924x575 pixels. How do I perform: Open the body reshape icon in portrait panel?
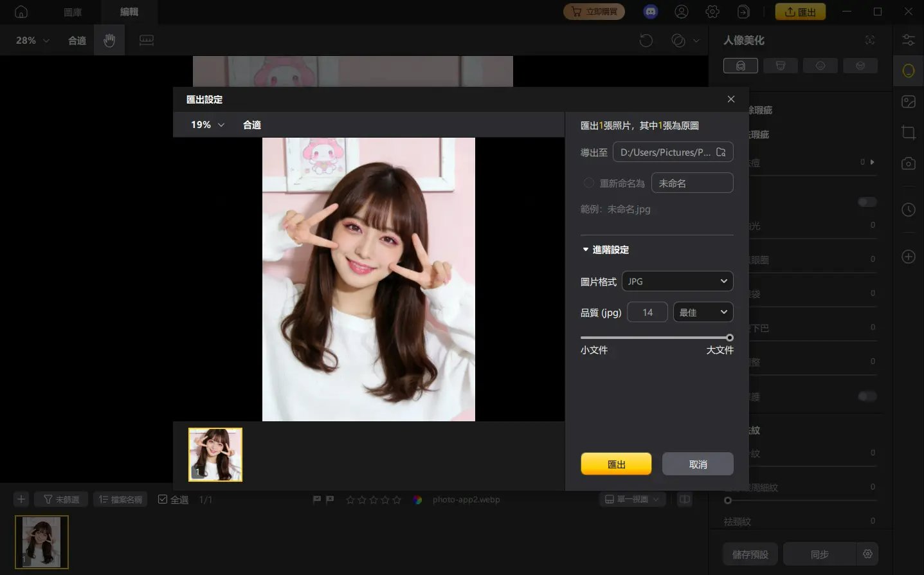pos(781,65)
